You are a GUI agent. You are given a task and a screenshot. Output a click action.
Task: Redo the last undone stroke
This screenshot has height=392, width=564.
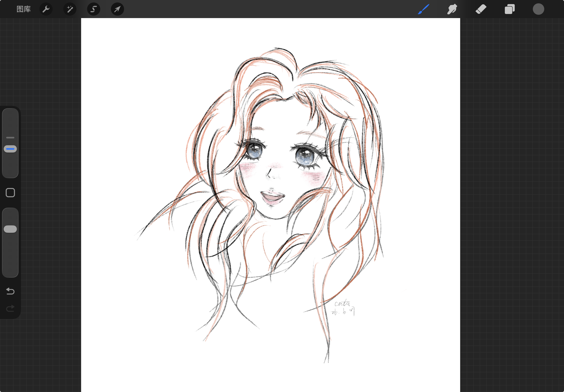(x=10, y=308)
